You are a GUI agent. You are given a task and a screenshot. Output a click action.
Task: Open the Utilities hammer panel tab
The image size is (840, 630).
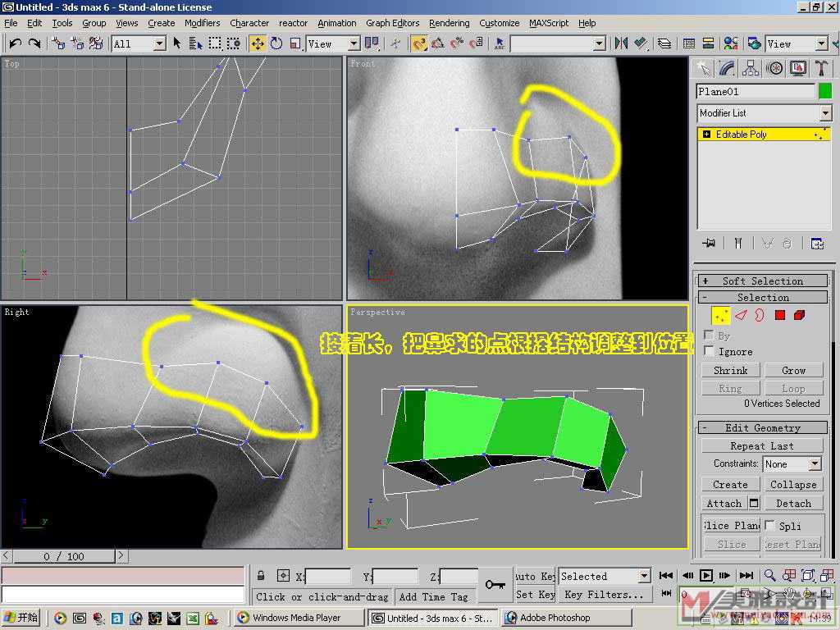point(819,68)
